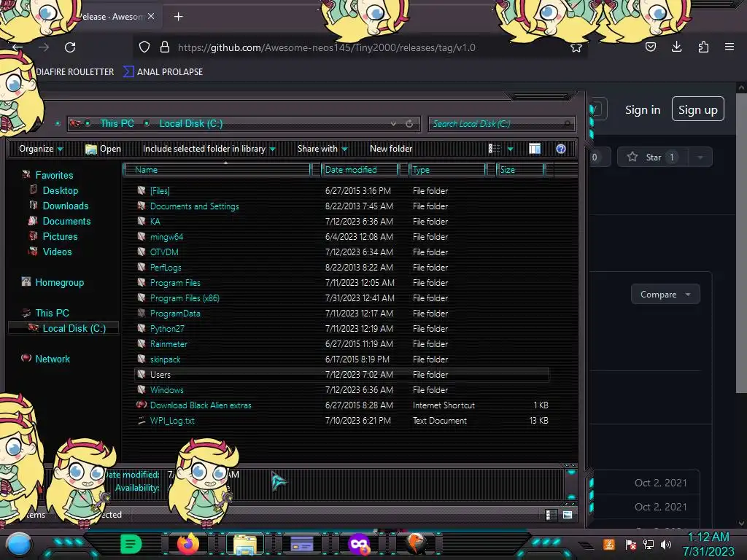This screenshot has height=560, width=747.
Task: Select Documents and Settings folder
Action: coord(194,206)
